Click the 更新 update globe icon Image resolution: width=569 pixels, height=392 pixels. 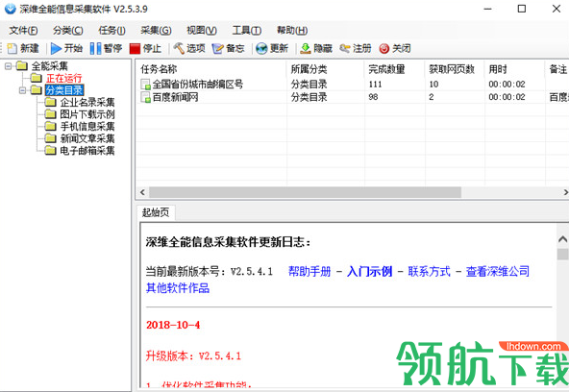pos(261,48)
